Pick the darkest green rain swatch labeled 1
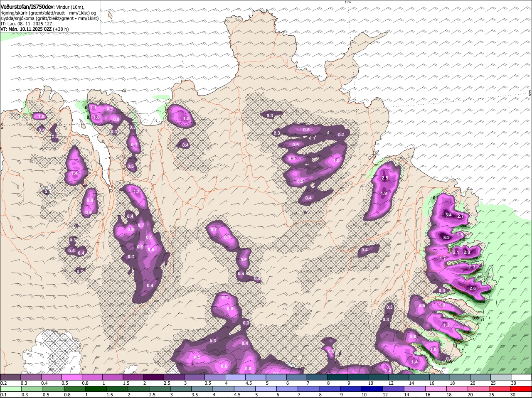 (96, 389)
